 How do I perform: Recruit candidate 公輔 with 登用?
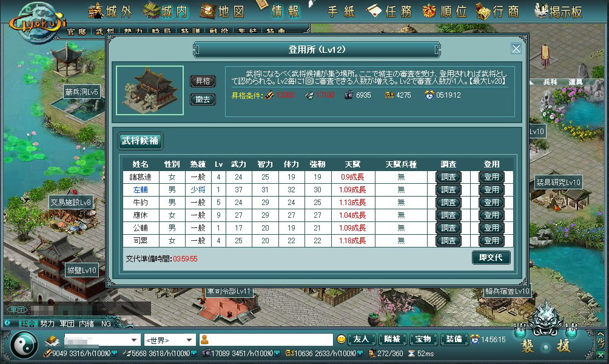coord(491,228)
